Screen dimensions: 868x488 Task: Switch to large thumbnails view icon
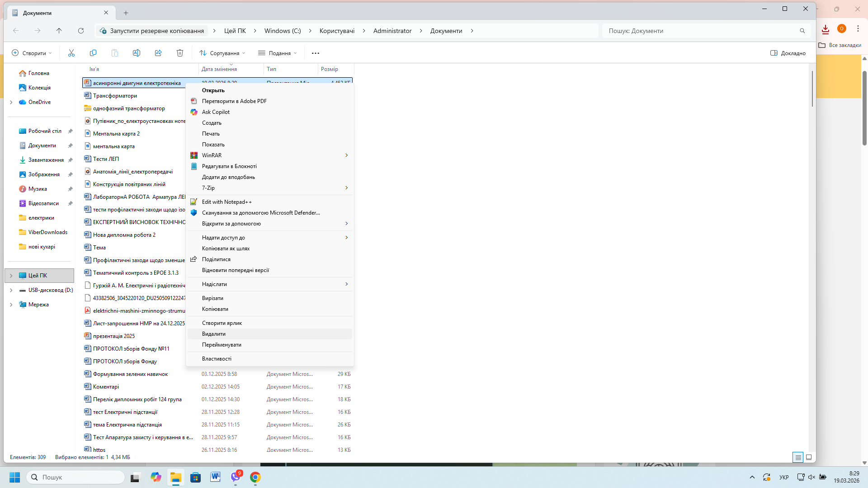coord(809,457)
